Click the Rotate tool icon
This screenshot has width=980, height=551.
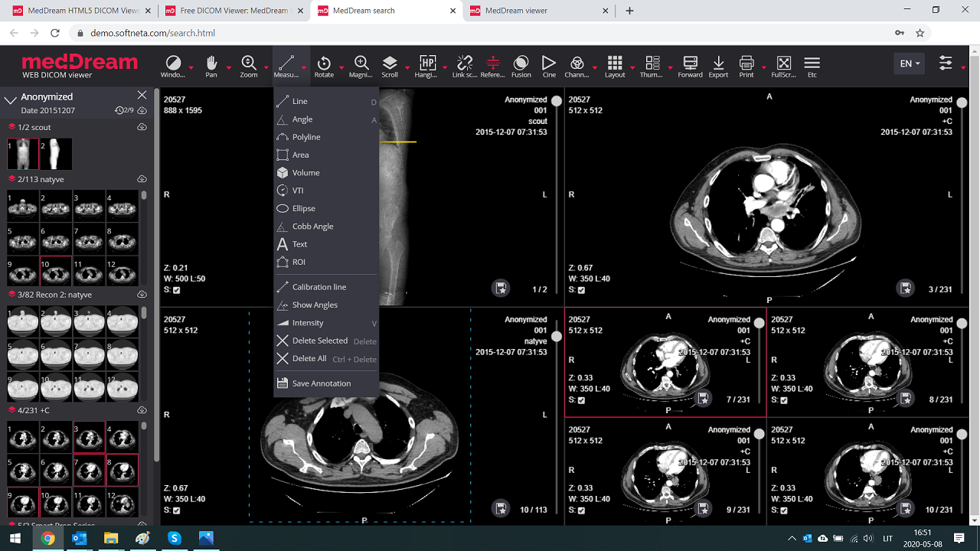point(324,66)
